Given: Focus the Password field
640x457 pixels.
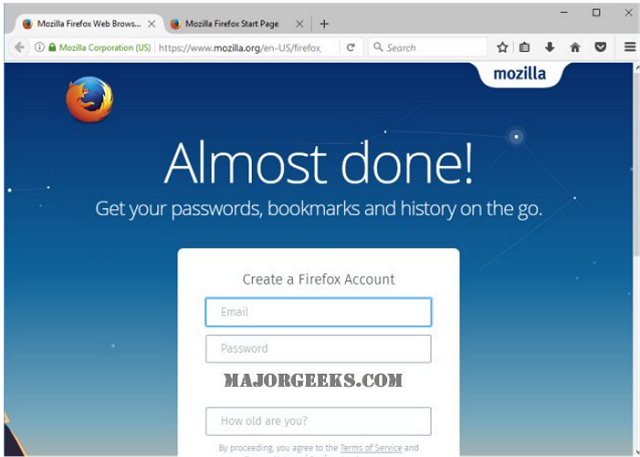Looking at the screenshot, I should [318, 349].
